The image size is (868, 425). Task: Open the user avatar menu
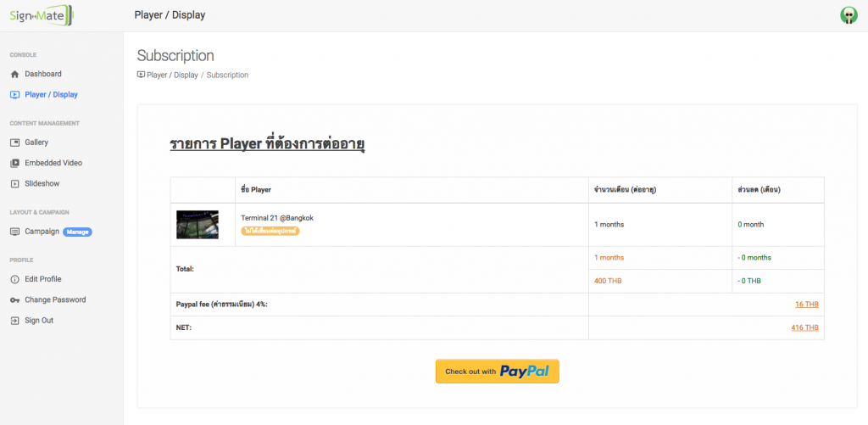(x=848, y=15)
